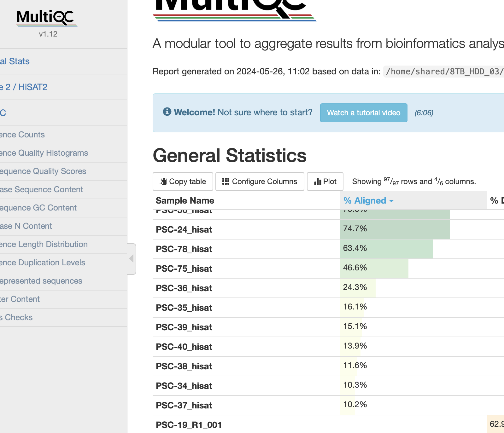Open Overrepresented sequences link
The height and width of the screenshot is (433, 504).
click(x=41, y=281)
